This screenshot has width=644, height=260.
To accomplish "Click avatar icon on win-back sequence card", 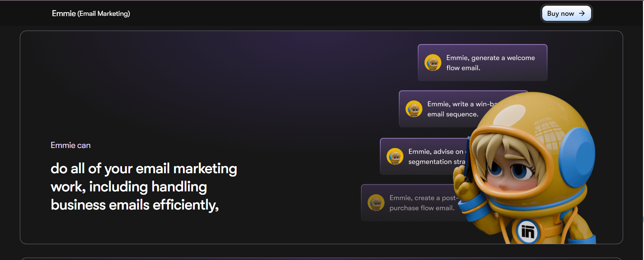I will click(414, 109).
